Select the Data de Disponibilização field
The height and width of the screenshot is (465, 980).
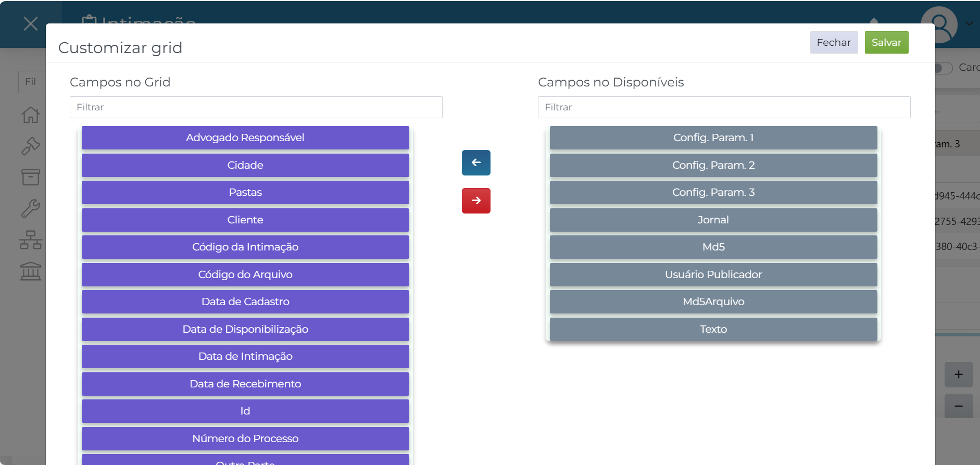[245, 329]
